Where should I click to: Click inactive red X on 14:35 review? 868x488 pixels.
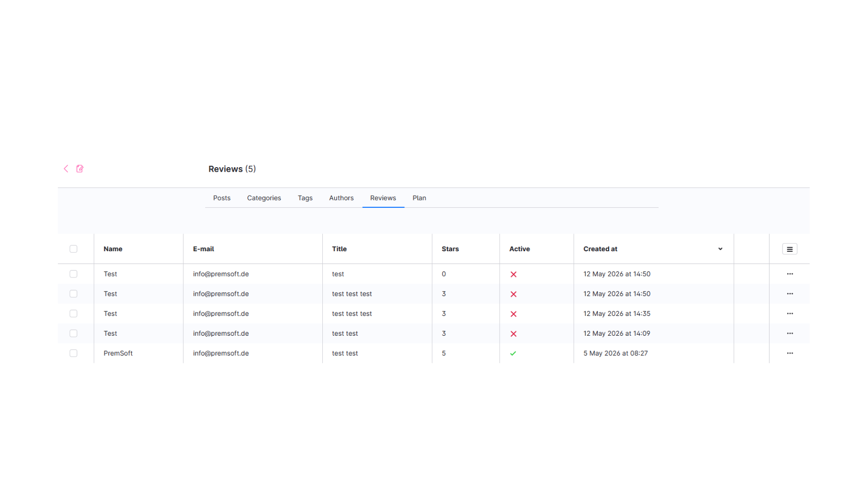pyautogui.click(x=514, y=314)
